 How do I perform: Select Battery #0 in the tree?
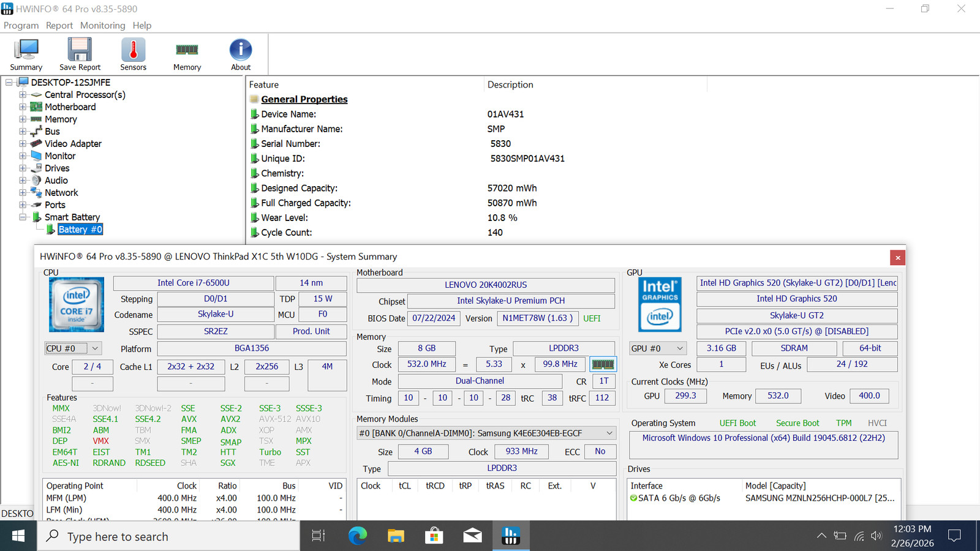(x=80, y=230)
